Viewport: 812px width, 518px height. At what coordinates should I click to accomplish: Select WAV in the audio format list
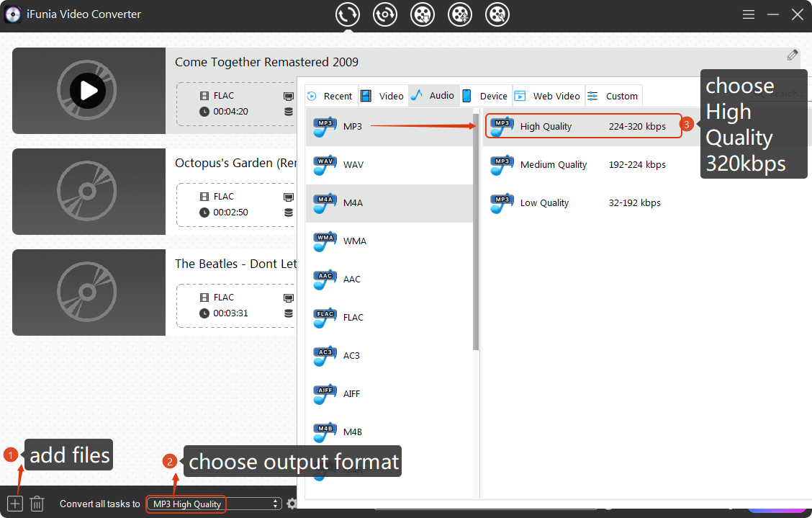point(353,164)
